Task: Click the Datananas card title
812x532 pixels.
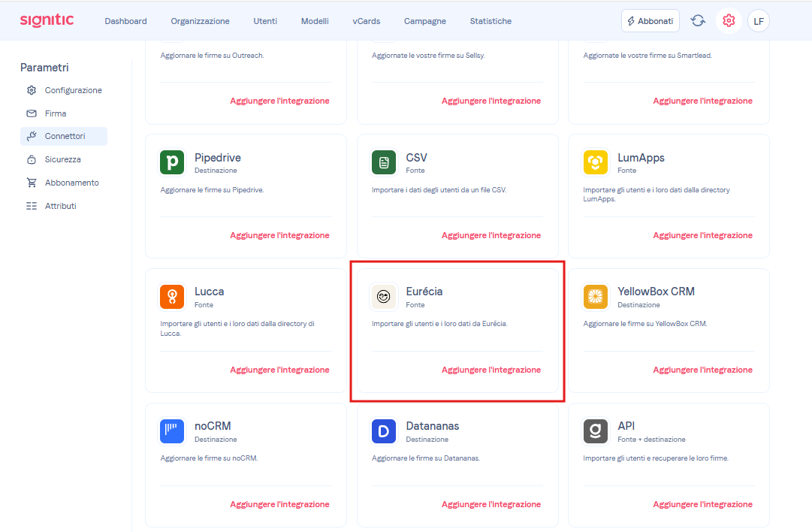Action: click(433, 426)
